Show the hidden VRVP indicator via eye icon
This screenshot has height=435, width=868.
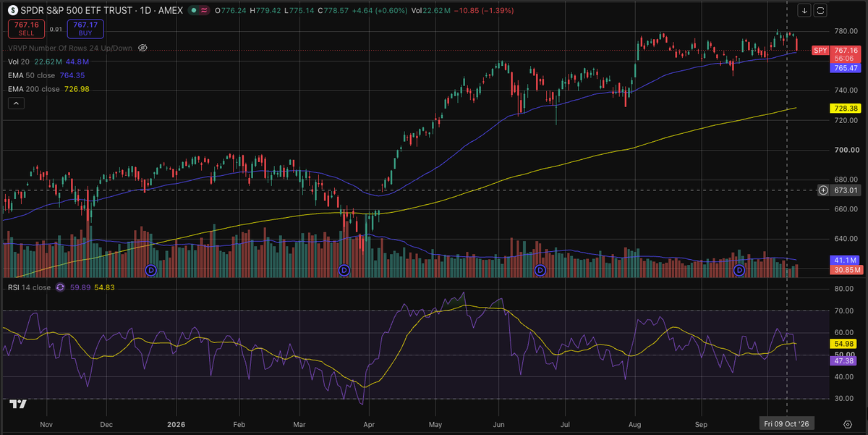pos(142,48)
